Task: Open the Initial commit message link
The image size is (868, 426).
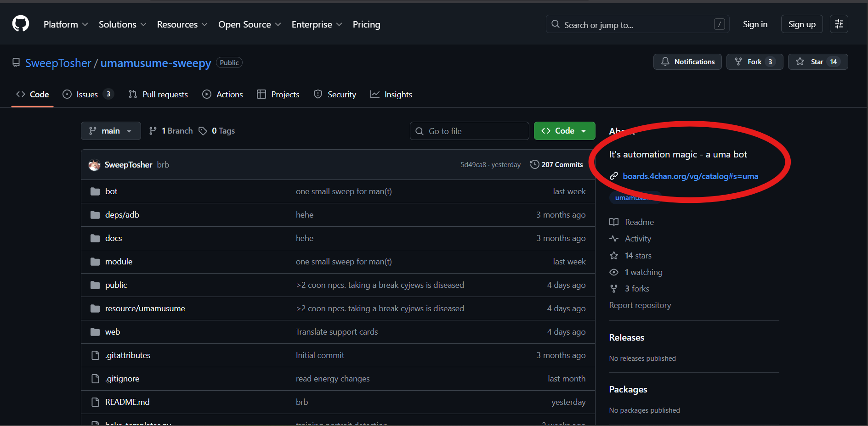Action: point(320,355)
